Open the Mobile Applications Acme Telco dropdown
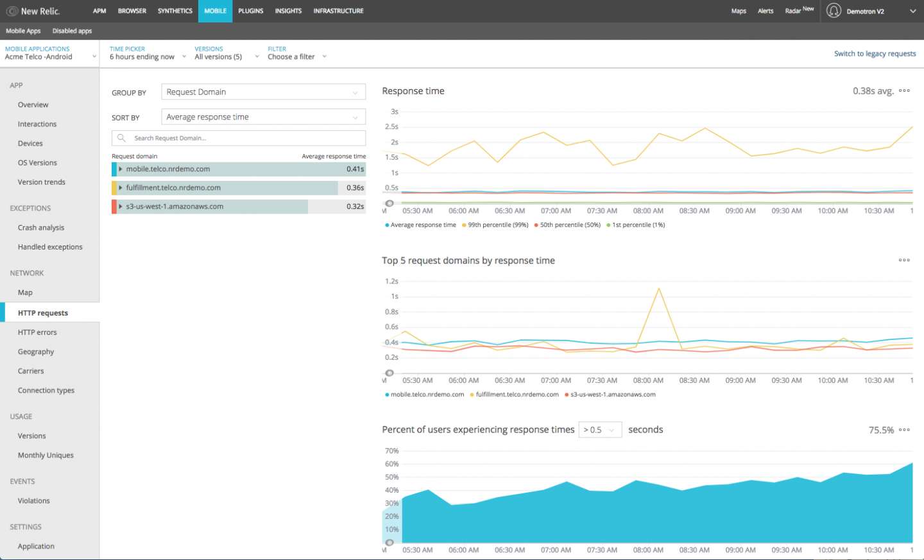924x560 pixels. pos(51,53)
